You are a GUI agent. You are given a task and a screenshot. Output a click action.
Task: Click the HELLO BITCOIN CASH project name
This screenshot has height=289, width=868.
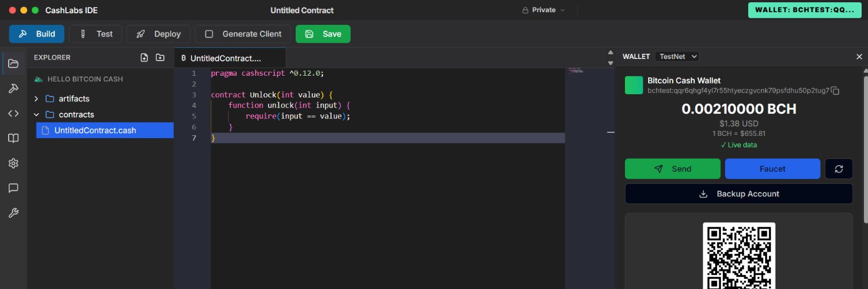pos(85,79)
